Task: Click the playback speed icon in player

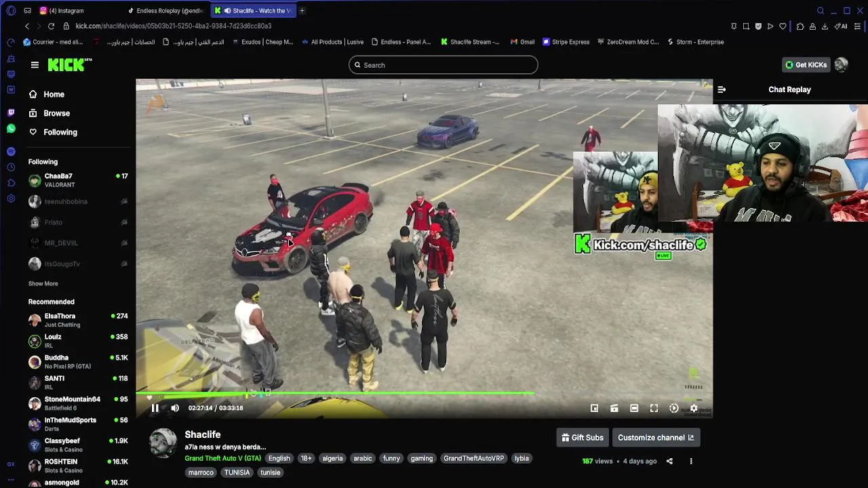Action: point(674,408)
